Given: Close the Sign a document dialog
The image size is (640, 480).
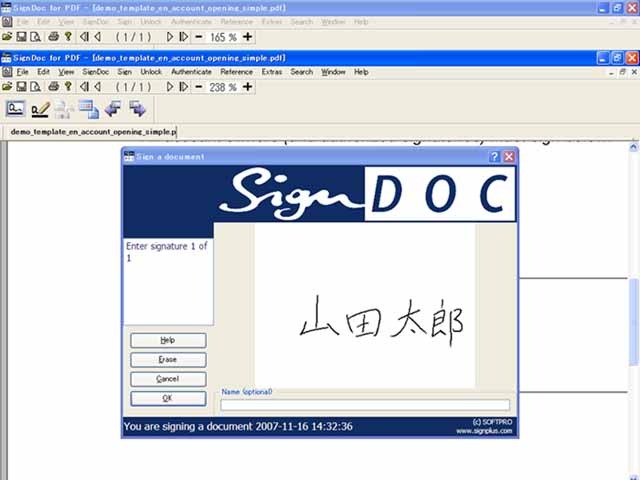Looking at the screenshot, I should pyautogui.click(x=509, y=157).
